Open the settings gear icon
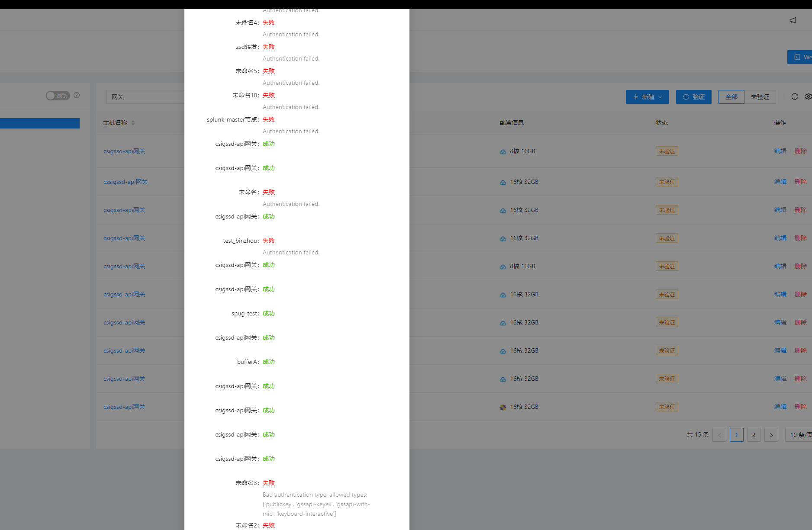The height and width of the screenshot is (530, 812). (809, 96)
